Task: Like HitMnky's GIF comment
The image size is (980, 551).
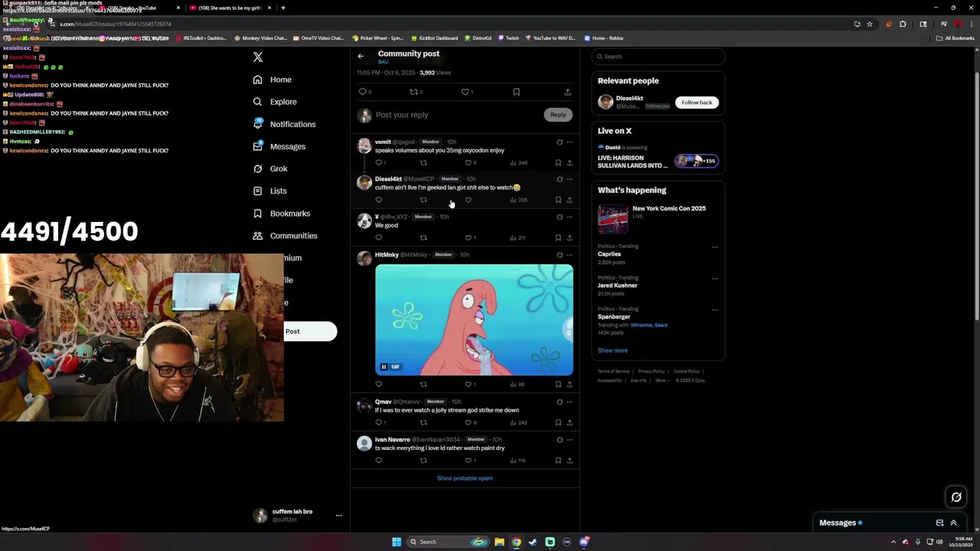Action: point(468,384)
